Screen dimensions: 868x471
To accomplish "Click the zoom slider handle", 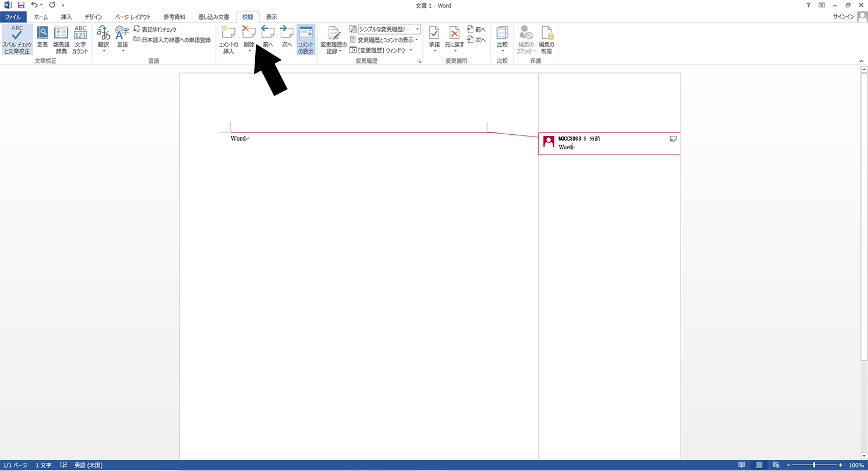I will point(814,465).
